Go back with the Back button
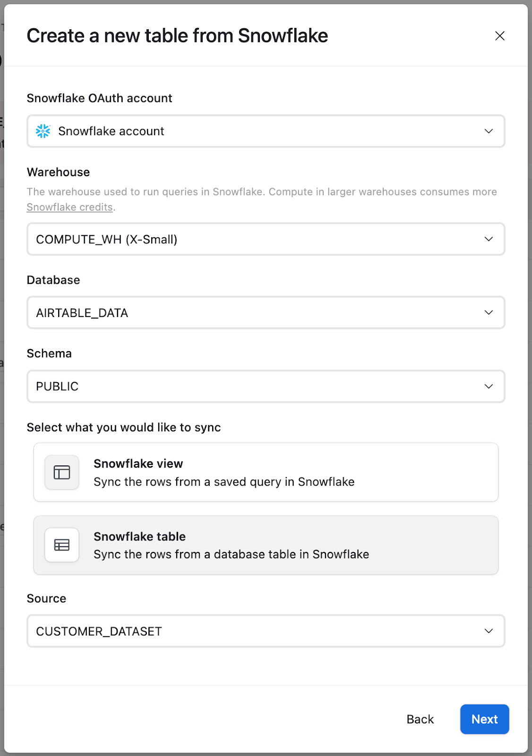The width and height of the screenshot is (532, 756). [x=420, y=719]
